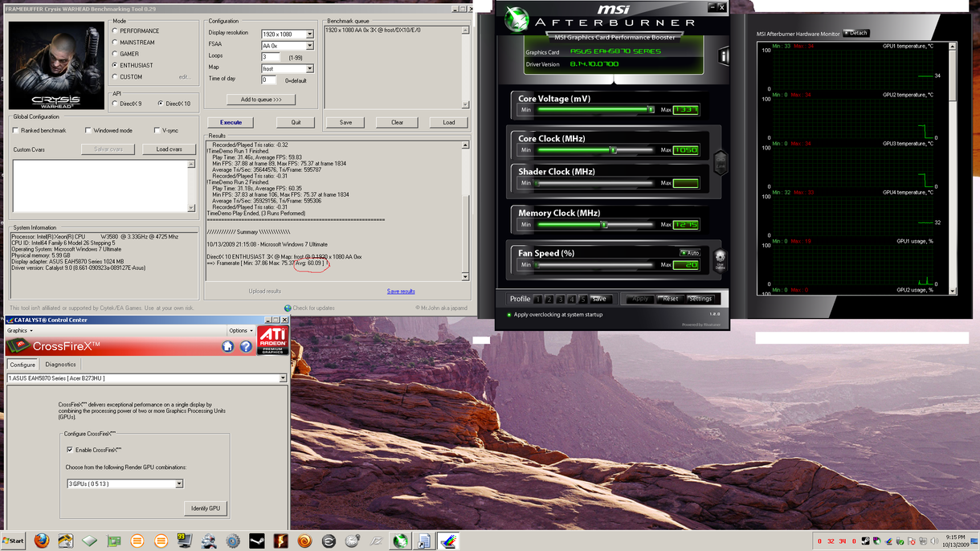Image resolution: width=980 pixels, height=551 pixels.
Task: Click the Load cvars button
Action: pos(169,149)
